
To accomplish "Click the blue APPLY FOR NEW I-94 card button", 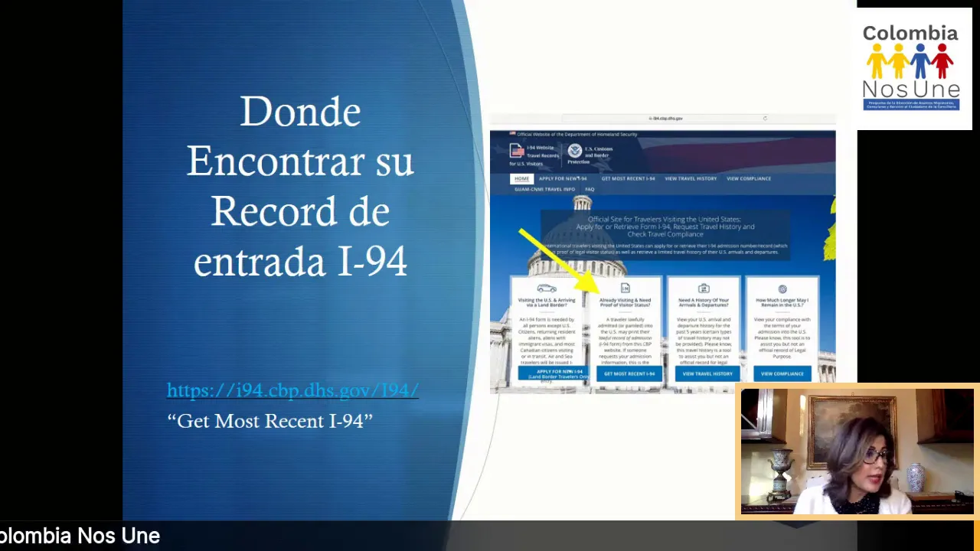I will click(554, 373).
